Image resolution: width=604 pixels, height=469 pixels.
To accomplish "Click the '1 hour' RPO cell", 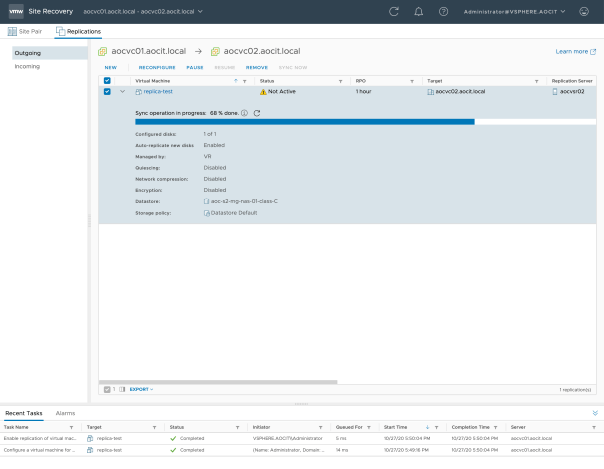I will 363,92.
